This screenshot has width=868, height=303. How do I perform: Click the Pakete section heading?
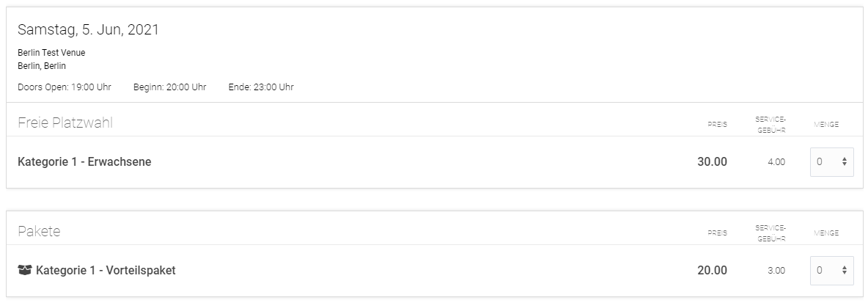39,232
